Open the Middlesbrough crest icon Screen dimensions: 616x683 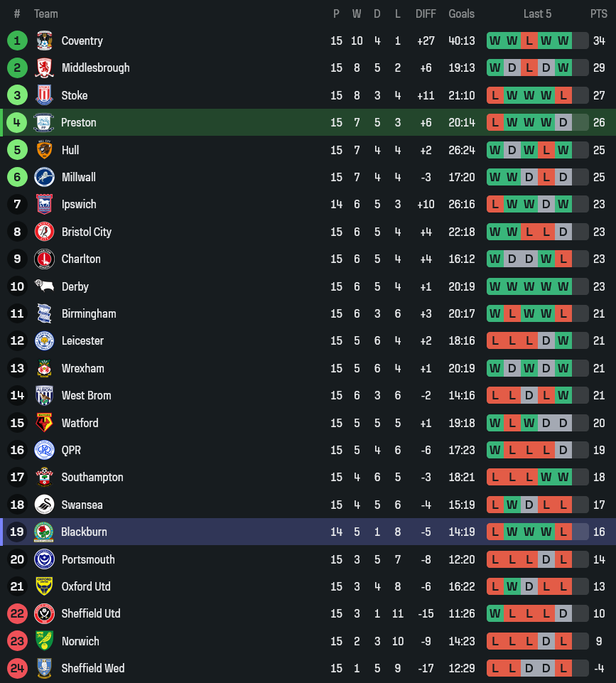click(44, 68)
